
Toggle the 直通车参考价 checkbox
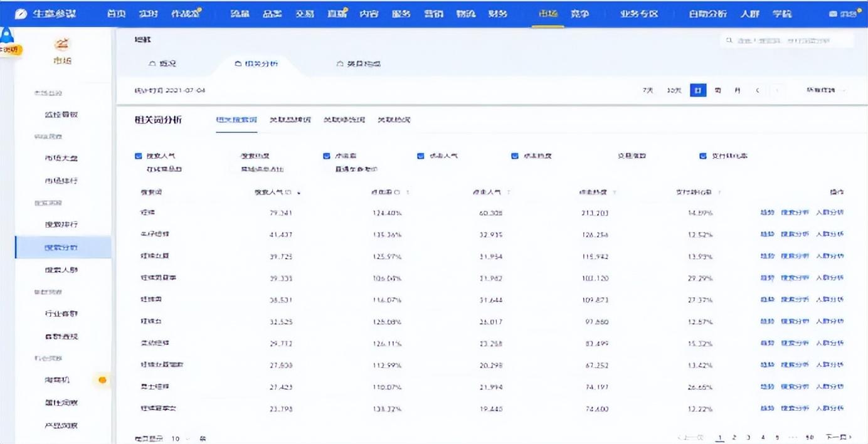click(327, 169)
